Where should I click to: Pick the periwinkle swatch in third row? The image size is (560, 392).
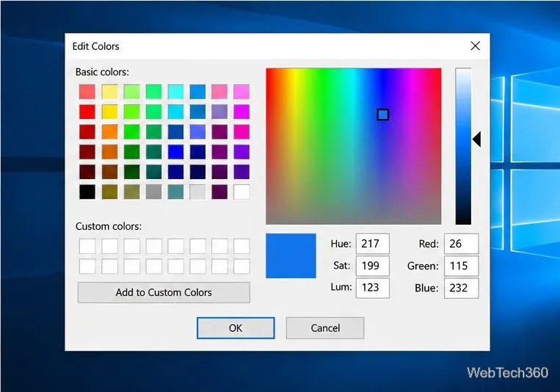pyautogui.click(x=197, y=132)
